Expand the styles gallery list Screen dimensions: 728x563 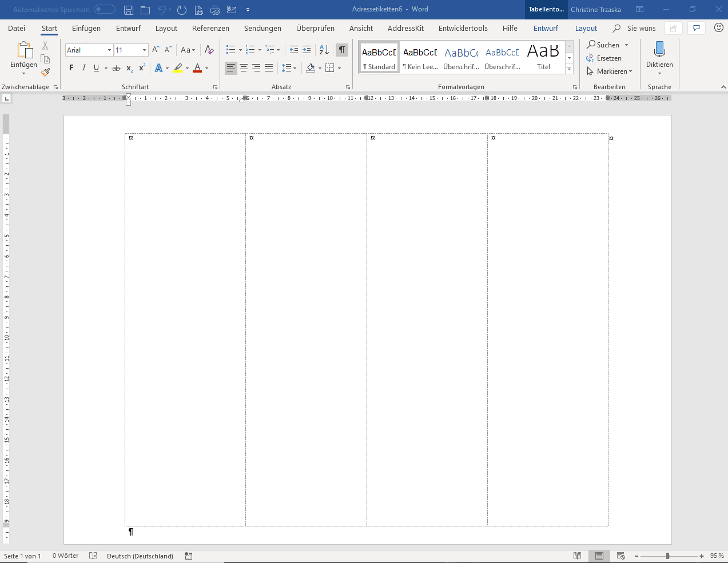(x=569, y=69)
